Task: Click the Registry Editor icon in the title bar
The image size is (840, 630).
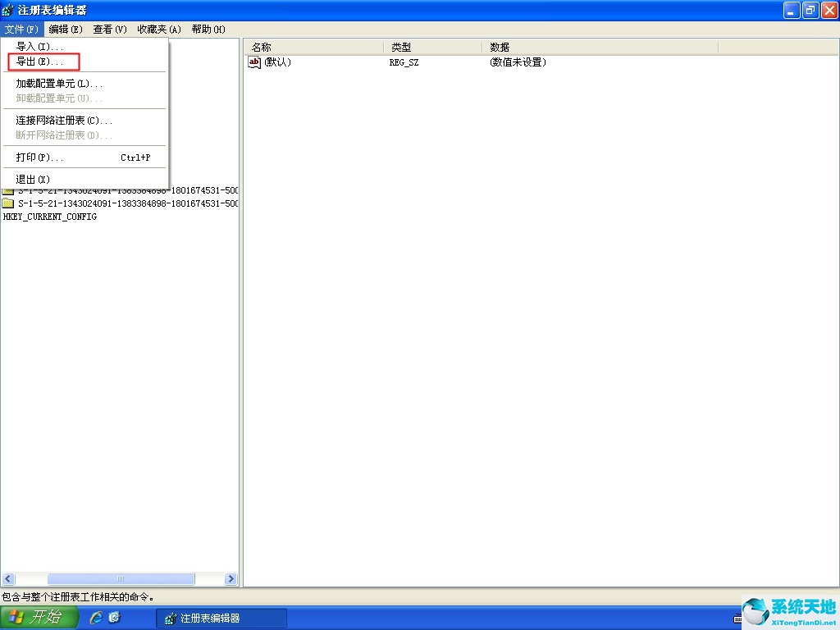Action: pos(8,10)
